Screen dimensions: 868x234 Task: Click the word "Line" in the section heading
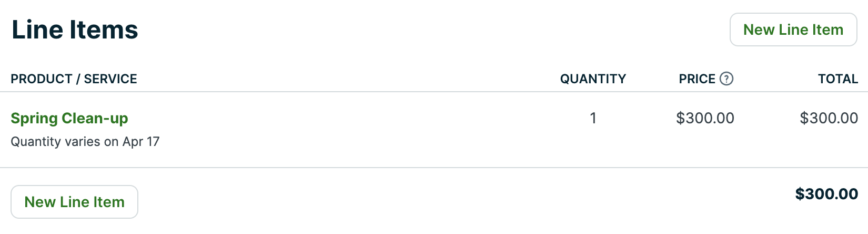pyautogui.click(x=37, y=30)
